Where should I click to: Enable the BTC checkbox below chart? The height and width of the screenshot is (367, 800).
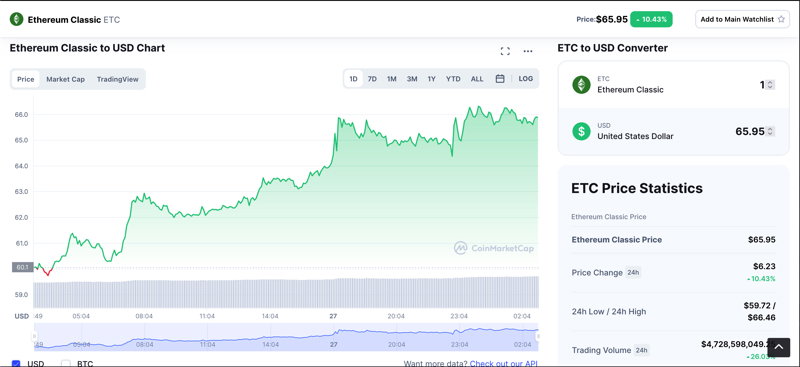65,363
